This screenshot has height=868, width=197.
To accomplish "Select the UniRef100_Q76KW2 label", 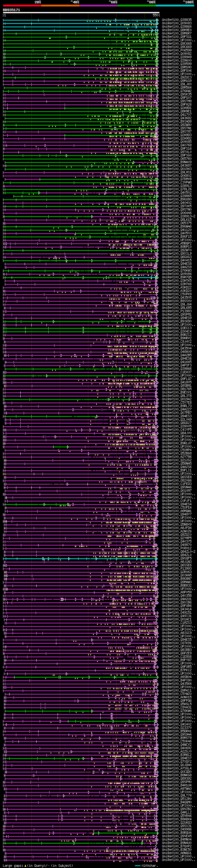I will (177, 91).
